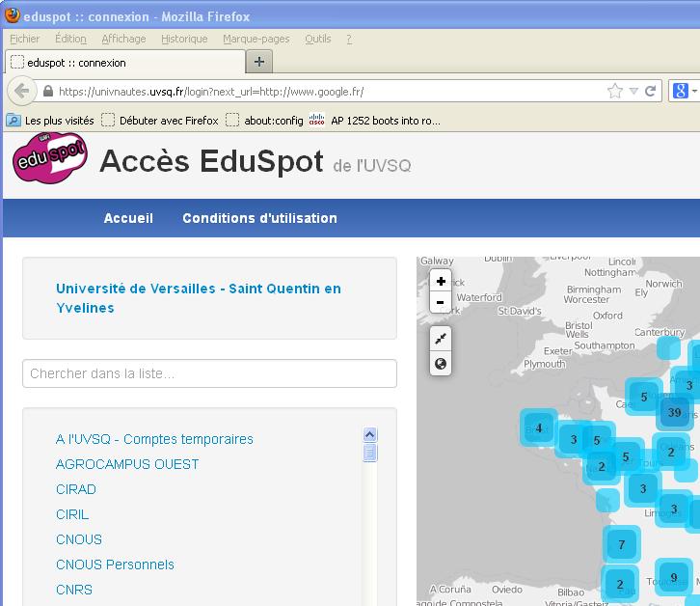Zoom in on the map with plus

coord(441,281)
